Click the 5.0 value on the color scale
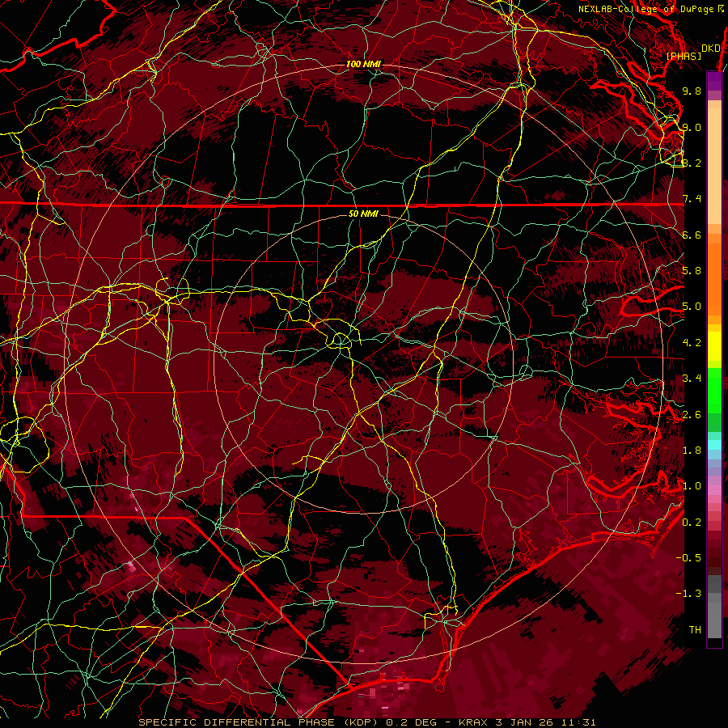 (x=692, y=307)
